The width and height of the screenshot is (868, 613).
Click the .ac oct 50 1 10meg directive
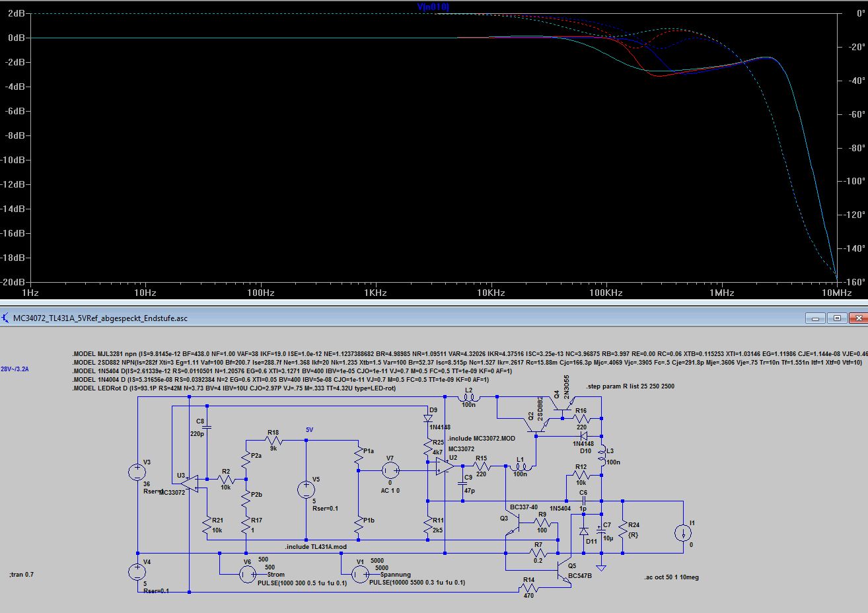point(671,577)
